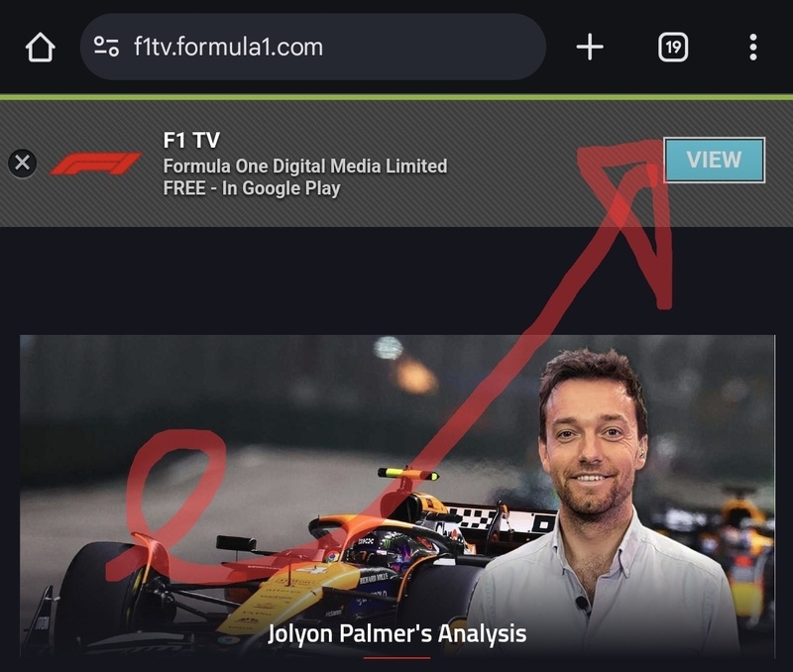Screen dimensions: 793x672
Task: Click "Jolyon Palmer's Analysis" title text
Action: (x=397, y=633)
